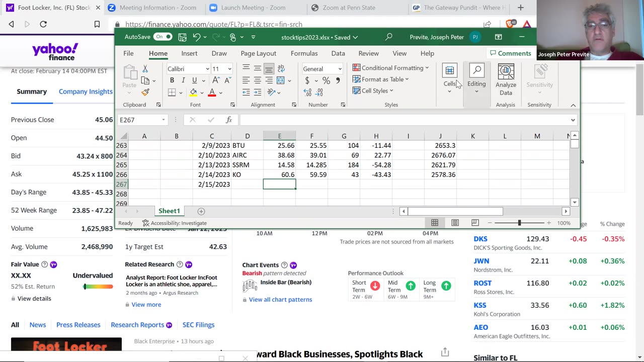
Task: Apply comma style format
Action: pos(338,80)
